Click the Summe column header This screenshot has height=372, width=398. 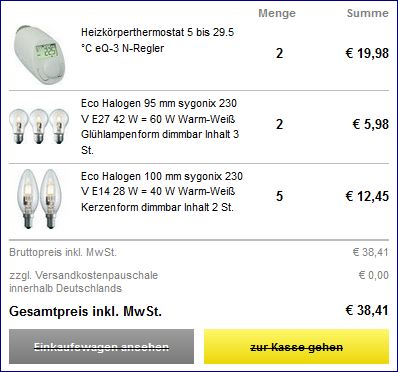click(x=368, y=13)
